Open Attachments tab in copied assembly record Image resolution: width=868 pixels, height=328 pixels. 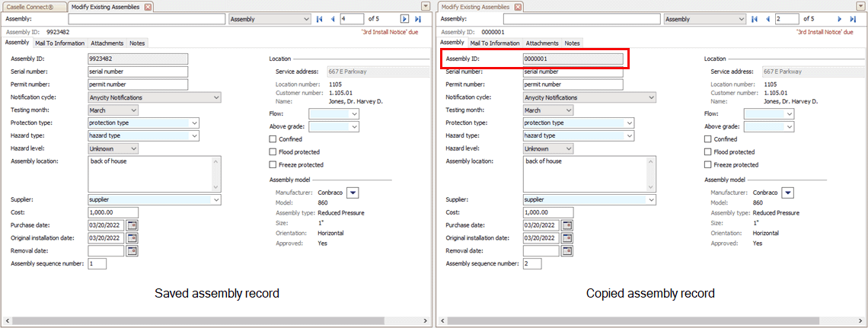click(542, 43)
